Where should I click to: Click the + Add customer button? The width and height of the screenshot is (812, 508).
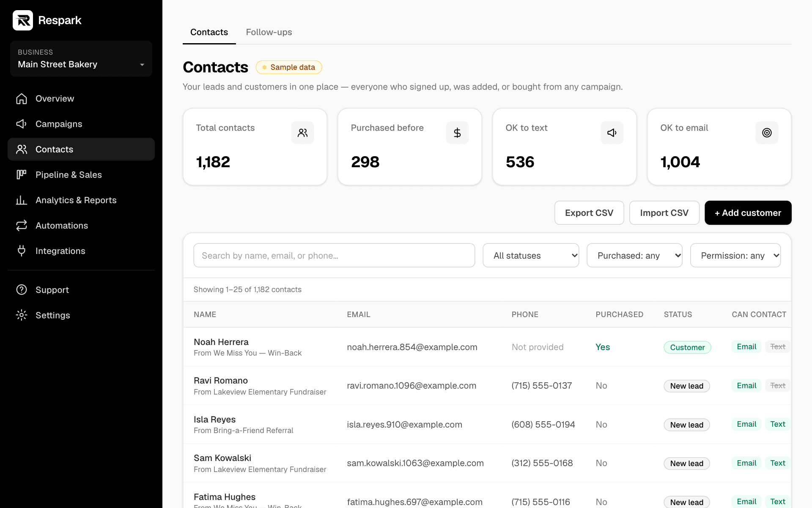pos(748,213)
